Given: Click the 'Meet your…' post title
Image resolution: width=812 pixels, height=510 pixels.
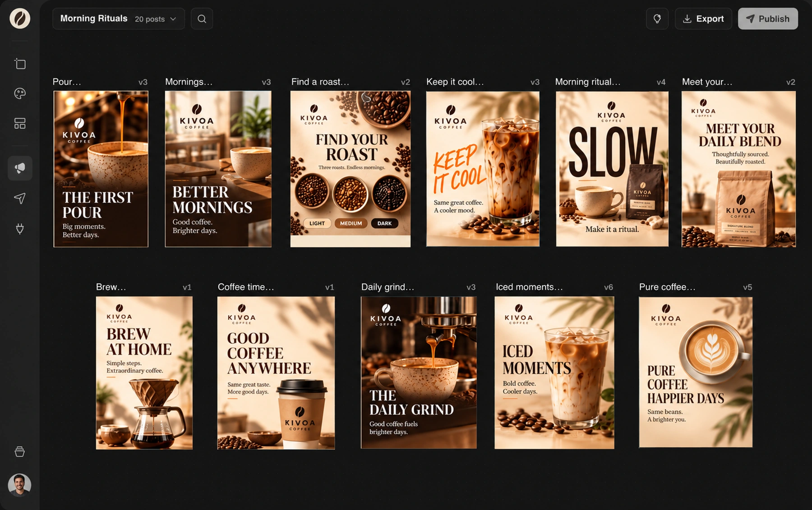Looking at the screenshot, I should pos(707,82).
